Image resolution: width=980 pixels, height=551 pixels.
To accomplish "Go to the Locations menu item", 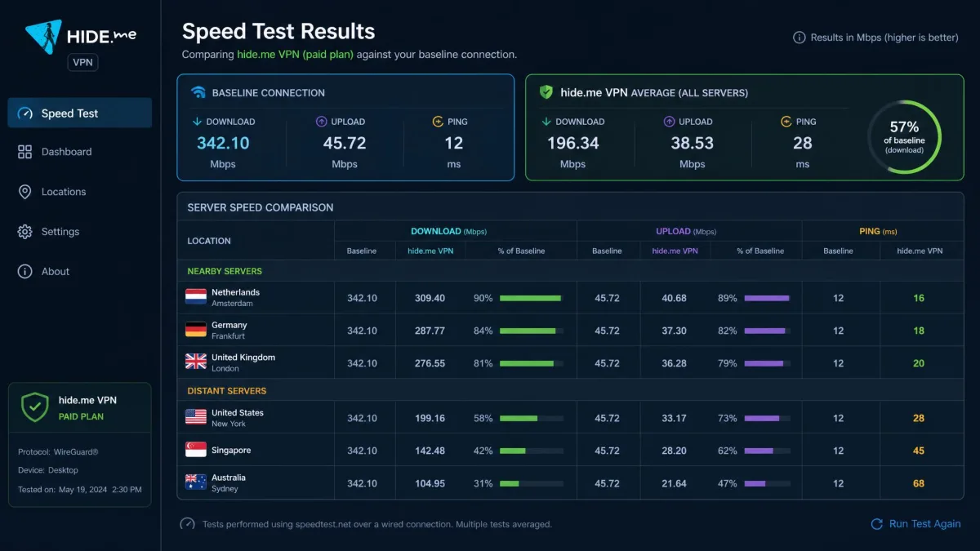I will pyautogui.click(x=79, y=192).
